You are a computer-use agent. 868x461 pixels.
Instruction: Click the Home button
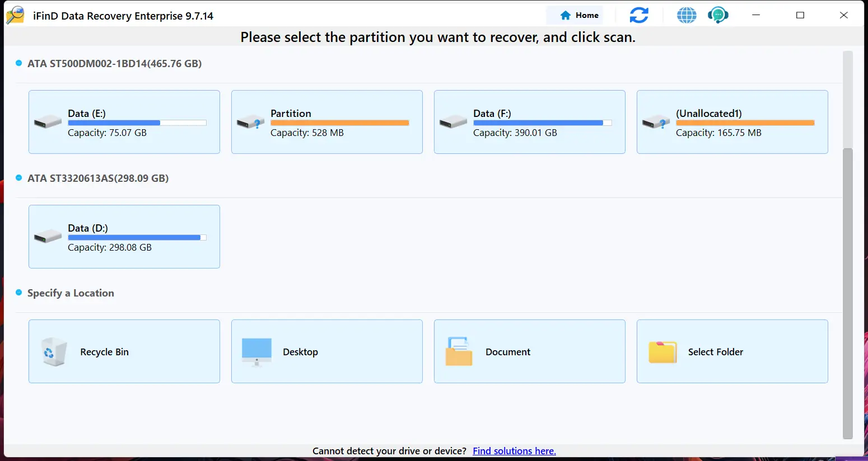click(x=575, y=15)
